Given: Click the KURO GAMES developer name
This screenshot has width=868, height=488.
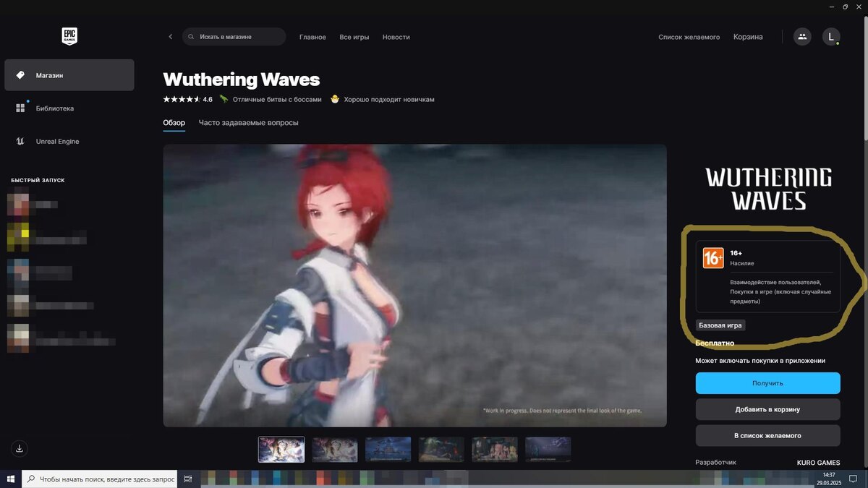Looking at the screenshot, I should click(x=819, y=463).
